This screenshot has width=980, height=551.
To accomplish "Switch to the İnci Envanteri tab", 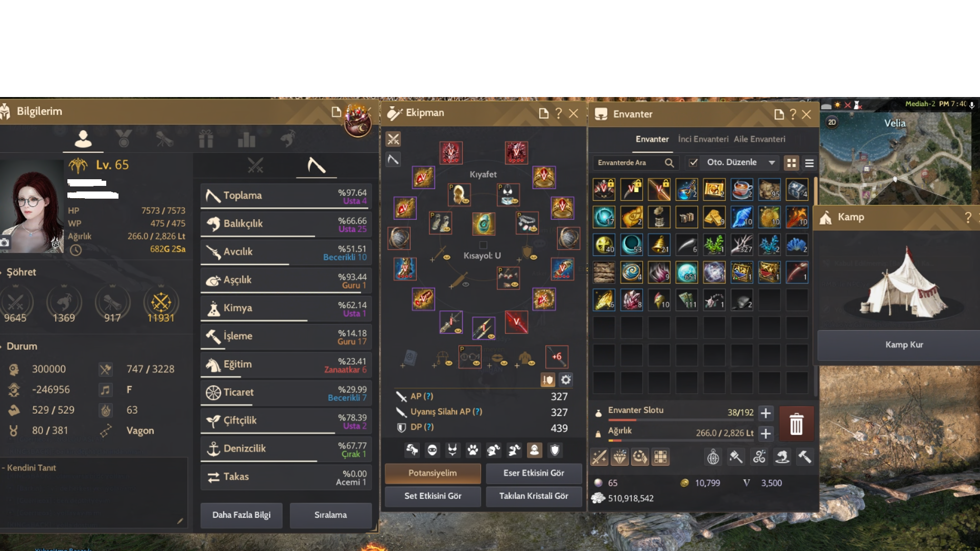I will click(703, 139).
